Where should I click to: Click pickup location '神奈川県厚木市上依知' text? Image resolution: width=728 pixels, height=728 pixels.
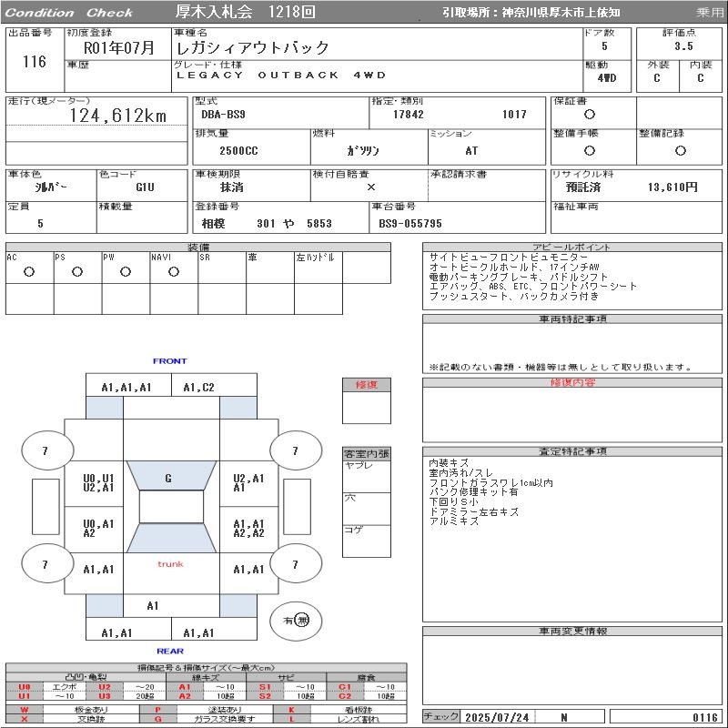click(561, 13)
